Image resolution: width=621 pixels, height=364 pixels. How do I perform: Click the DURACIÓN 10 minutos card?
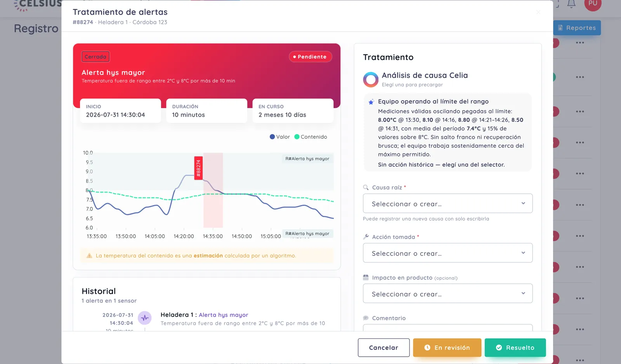[206, 111]
